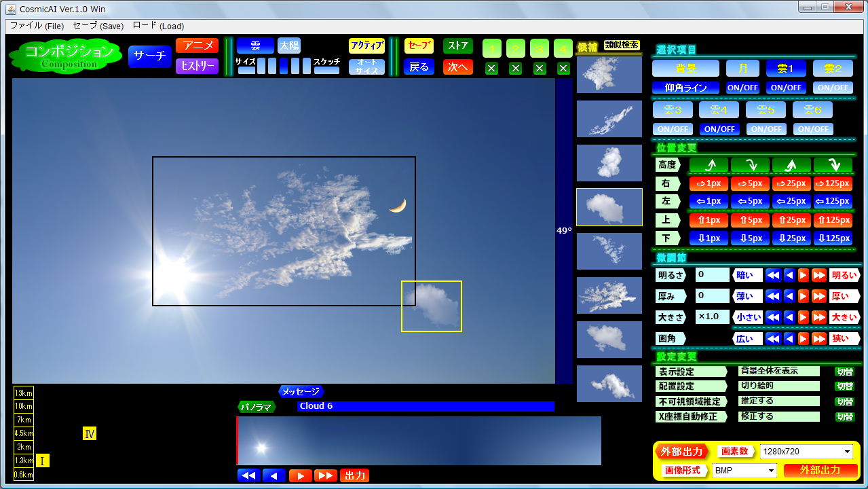Clear store slot 4 with its X button
The height and width of the screenshot is (489, 868).
[563, 68]
